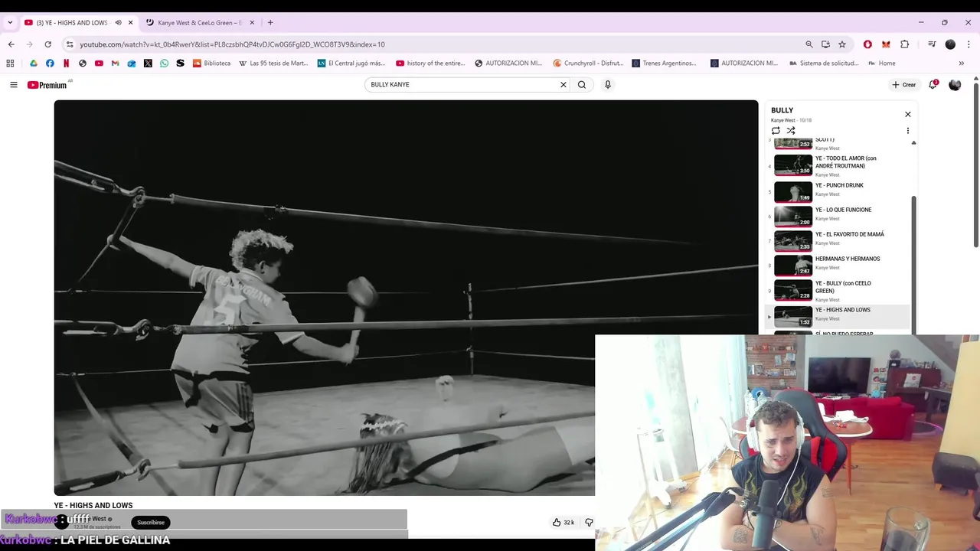The image size is (980, 551).
Task: Close the YE - HIGHS AND LOWS tab
Action: tap(130, 23)
